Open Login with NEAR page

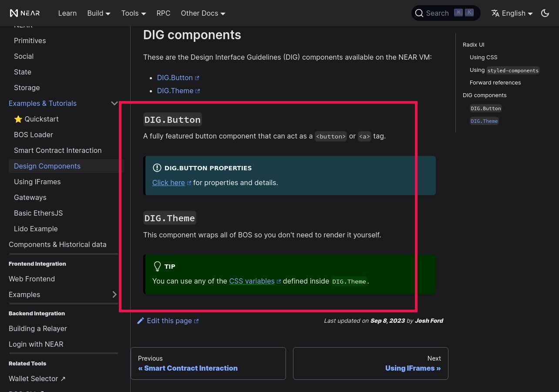pyautogui.click(x=36, y=344)
